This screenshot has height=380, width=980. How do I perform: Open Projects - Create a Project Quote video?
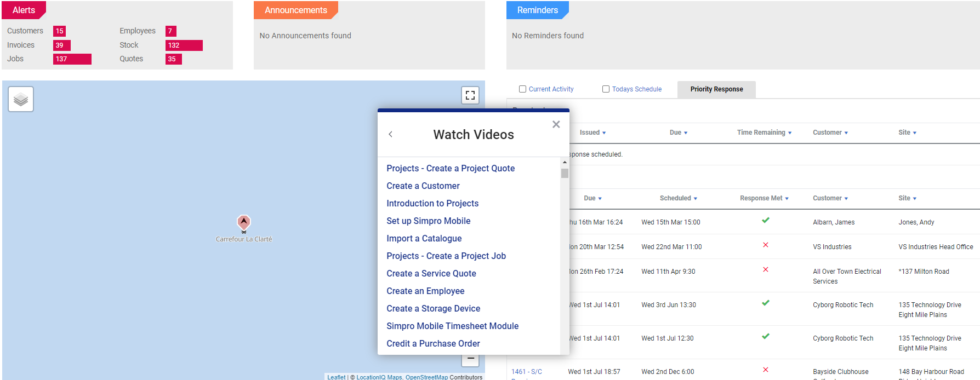pyautogui.click(x=451, y=168)
